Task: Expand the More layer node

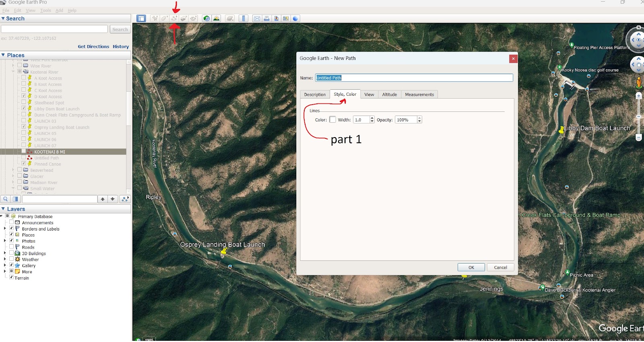Action: click(x=5, y=272)
